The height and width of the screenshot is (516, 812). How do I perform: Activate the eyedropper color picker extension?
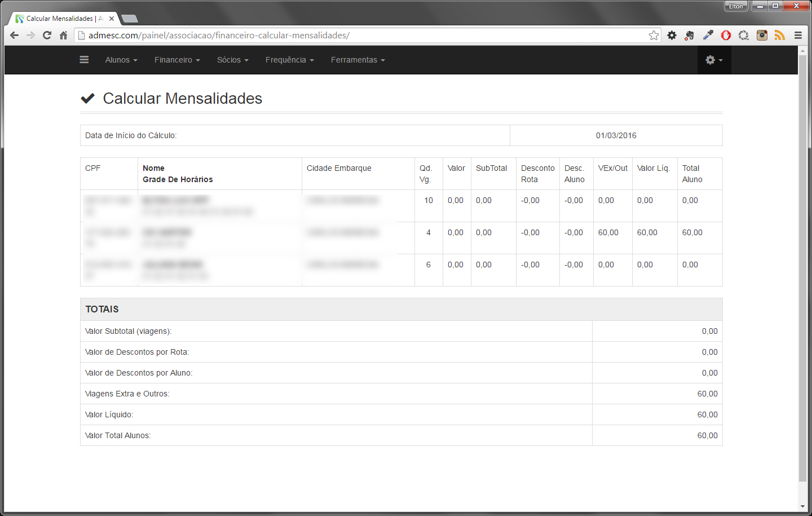[x=708, y=36]
